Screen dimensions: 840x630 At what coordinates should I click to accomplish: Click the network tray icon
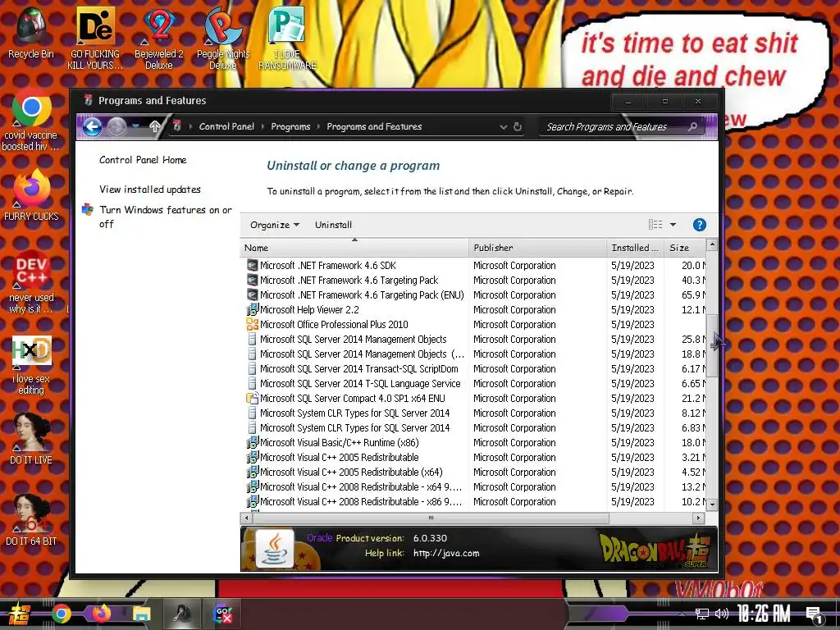pyautogui.click(x=702, y=614)
